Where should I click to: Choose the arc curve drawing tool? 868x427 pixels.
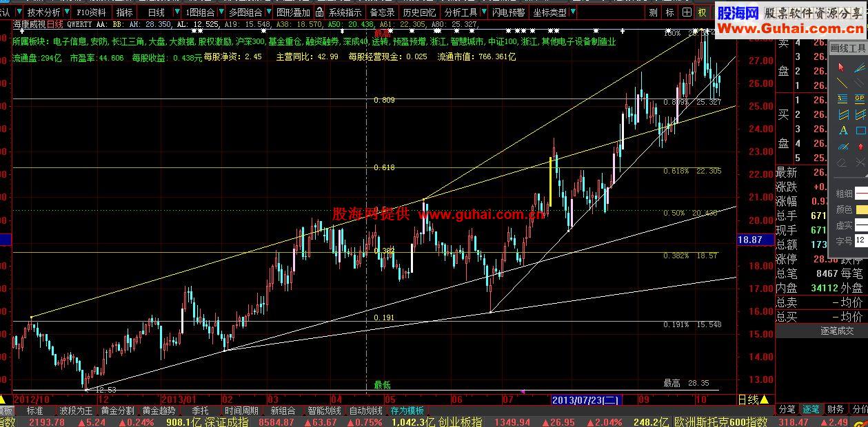[842, 146]
